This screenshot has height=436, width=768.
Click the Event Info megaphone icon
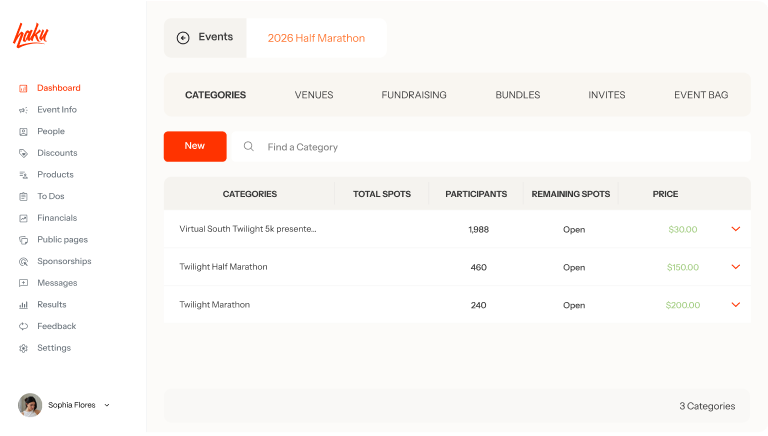point(23,110)
